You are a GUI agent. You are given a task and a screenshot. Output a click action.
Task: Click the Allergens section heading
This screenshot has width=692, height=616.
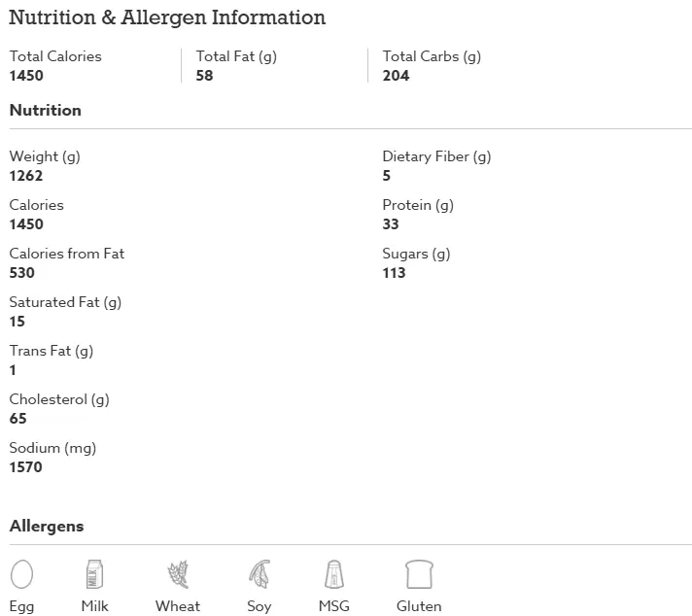(x=47, y=527)
